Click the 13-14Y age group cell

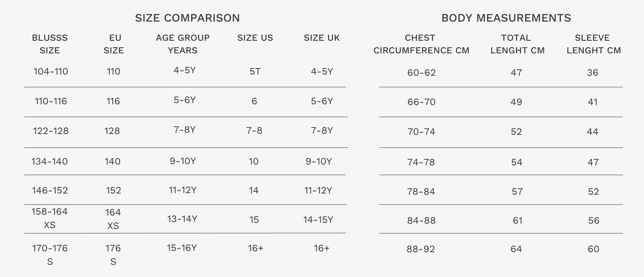point(182,219)
